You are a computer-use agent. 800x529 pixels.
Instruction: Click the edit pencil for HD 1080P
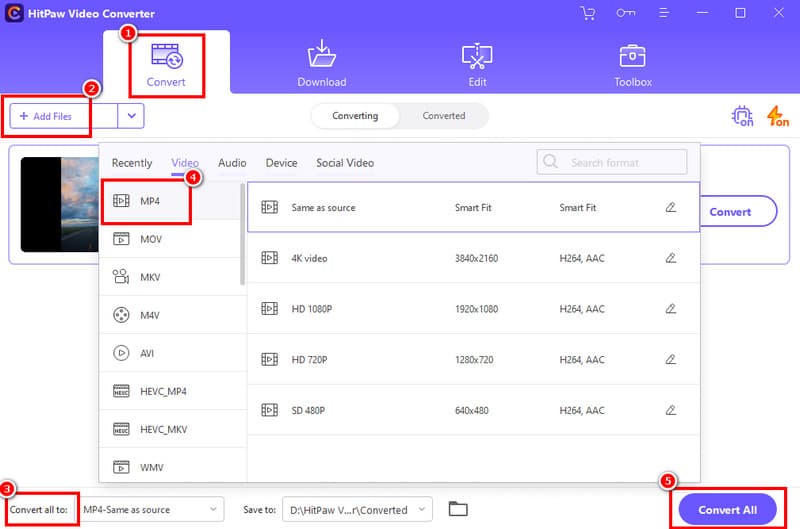pos(671,309)
